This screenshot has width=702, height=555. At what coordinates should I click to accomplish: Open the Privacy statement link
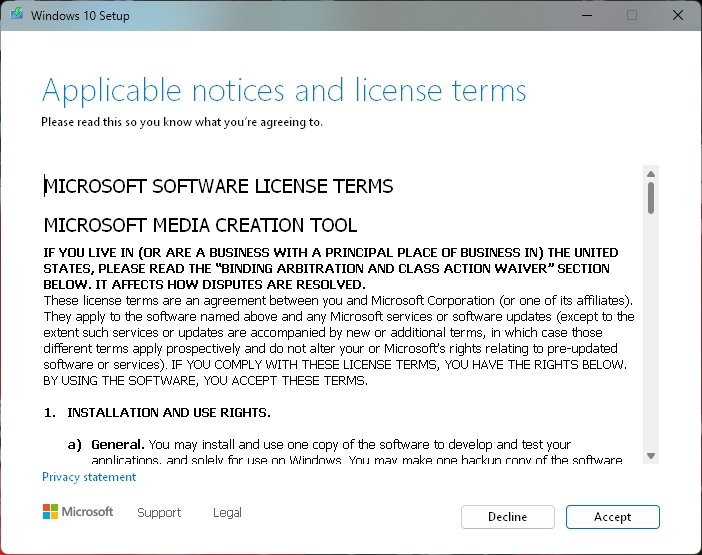tap(89, 477)
